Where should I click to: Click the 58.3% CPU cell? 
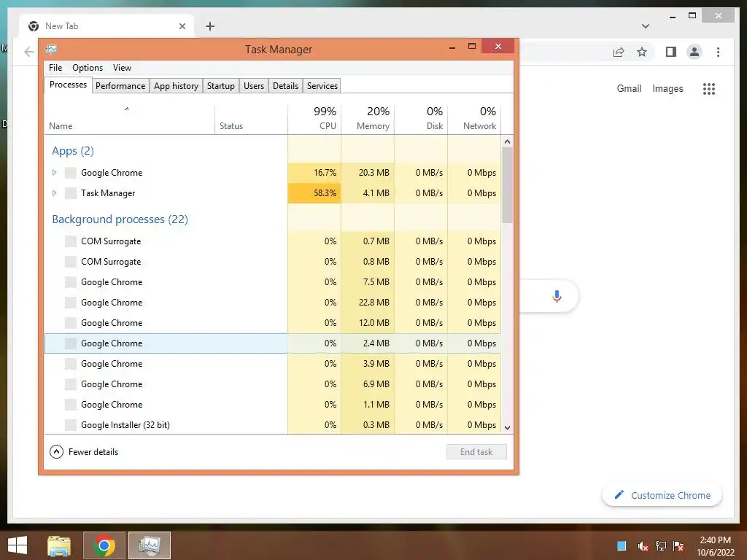click(x=314, y=193)
